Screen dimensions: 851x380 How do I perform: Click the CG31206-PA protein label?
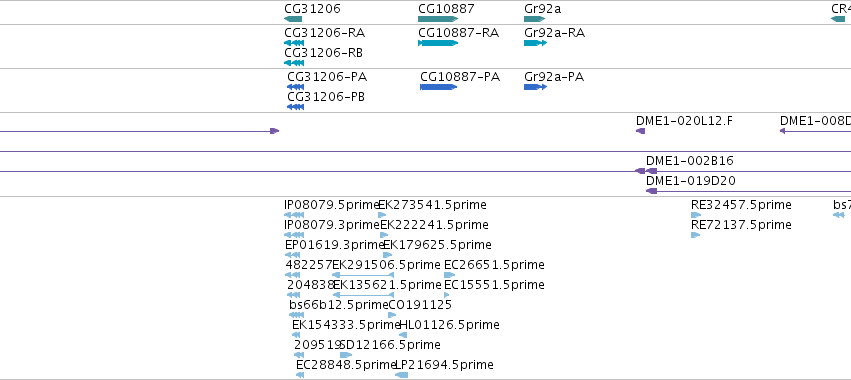(327, 77)
